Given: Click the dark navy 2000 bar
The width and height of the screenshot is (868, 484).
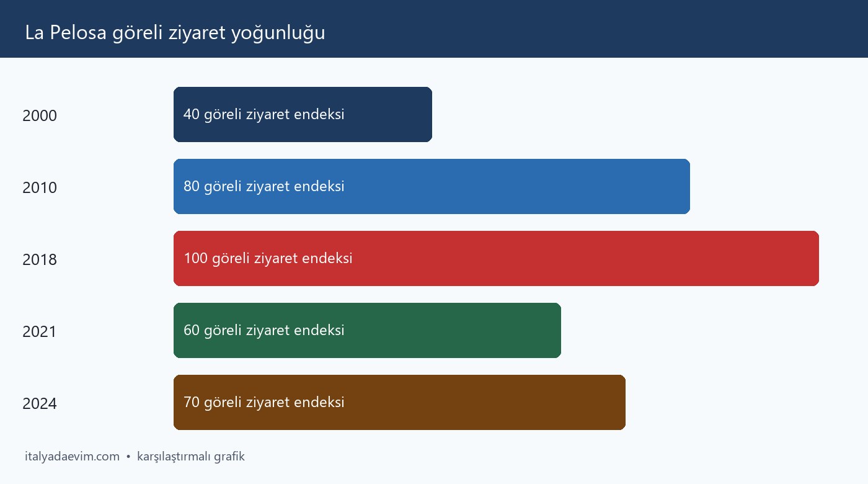Looking at the screenshot, I should (x=303, y=115).
